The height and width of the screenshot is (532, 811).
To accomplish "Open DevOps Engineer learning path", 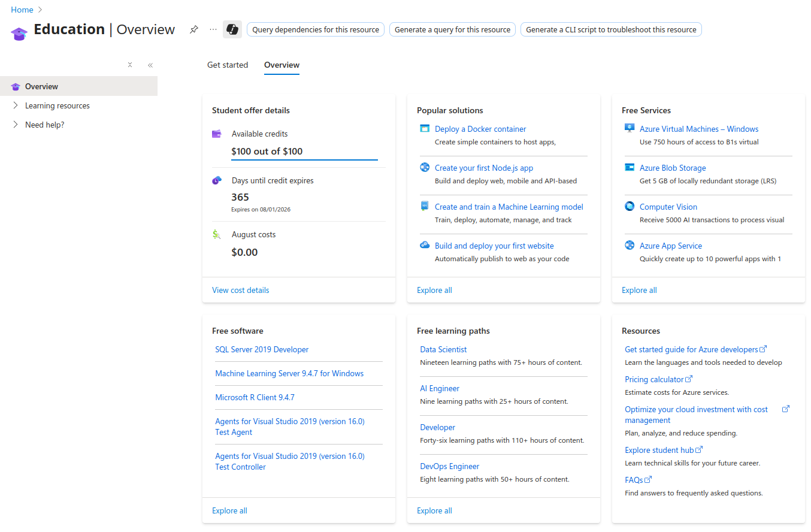I will pyautogui.click(x=450, y=466).
